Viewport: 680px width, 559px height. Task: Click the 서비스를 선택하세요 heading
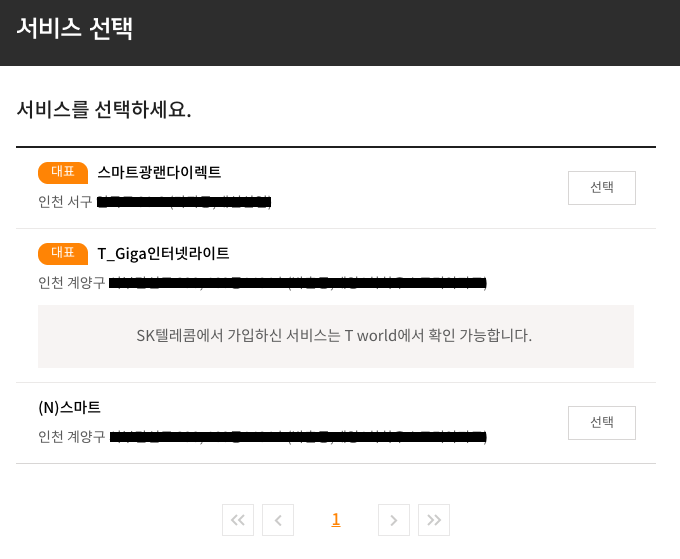click(x=104, y=109)
